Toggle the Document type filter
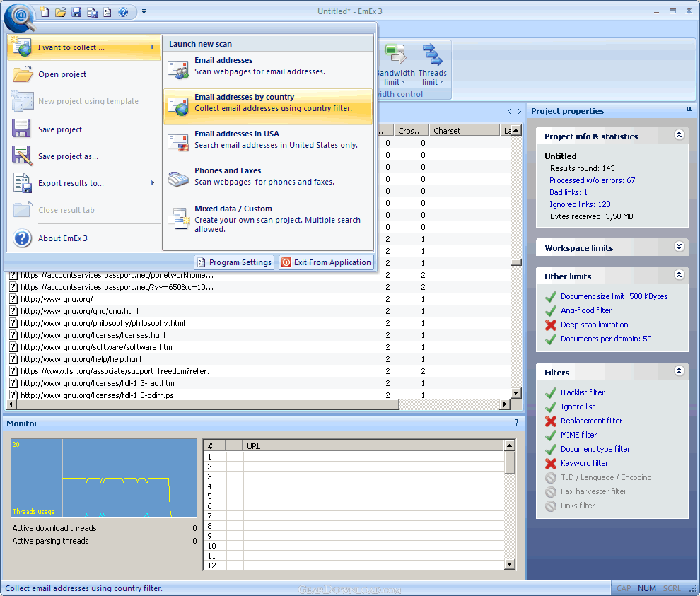The image size is (700, 596). pos(595,449)
